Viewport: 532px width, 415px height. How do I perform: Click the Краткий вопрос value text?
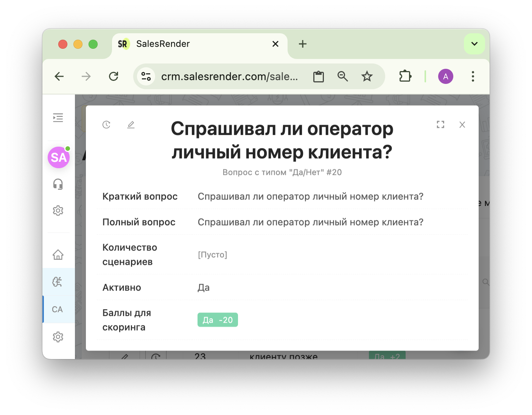311,197
